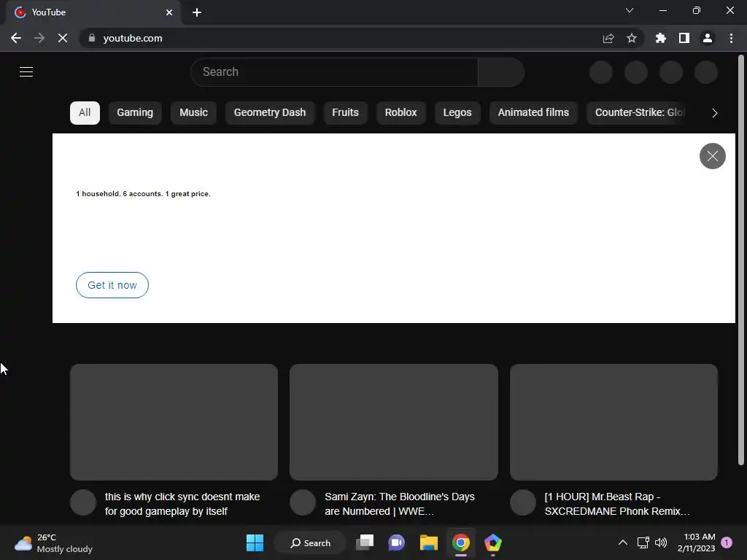
Task: Open a new browser tab
Action: pyautogui.click(x=197, y=12)
